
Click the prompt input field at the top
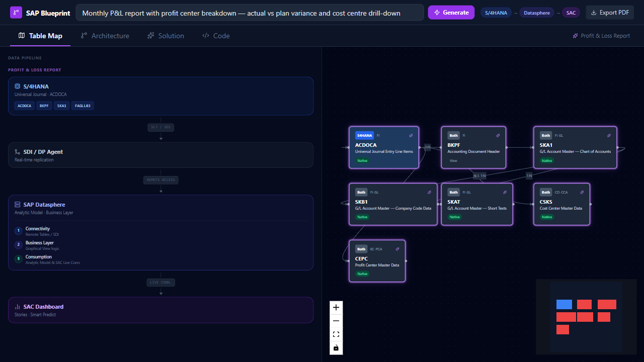pyautogui.click(x=251, y=12)
